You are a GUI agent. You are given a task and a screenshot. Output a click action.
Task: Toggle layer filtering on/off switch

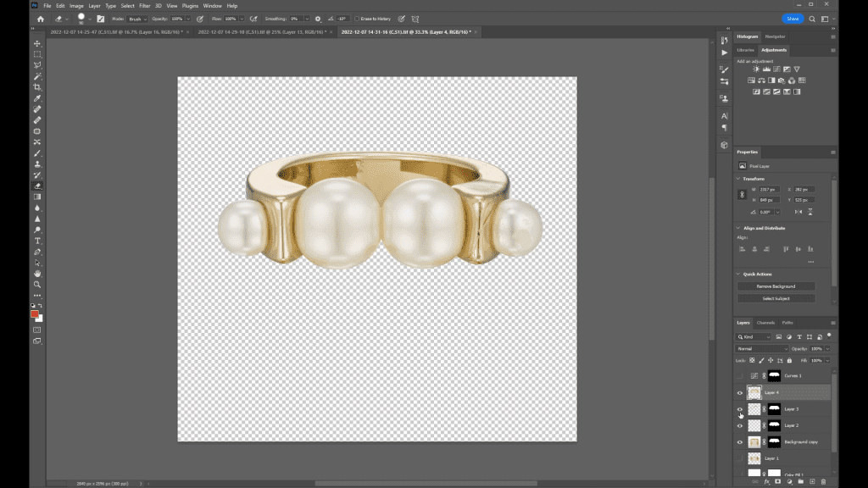point(829,335)
